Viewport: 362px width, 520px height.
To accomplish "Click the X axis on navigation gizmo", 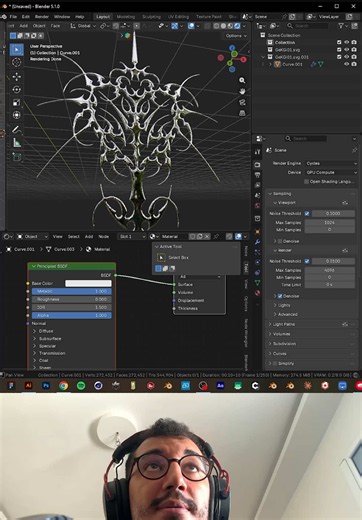I will [244, 59].
